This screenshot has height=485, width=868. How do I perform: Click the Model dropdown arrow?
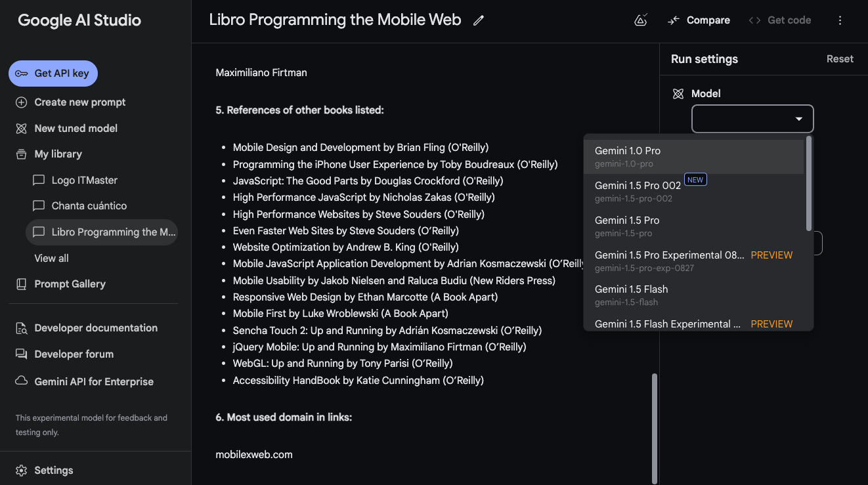point(799,119)
